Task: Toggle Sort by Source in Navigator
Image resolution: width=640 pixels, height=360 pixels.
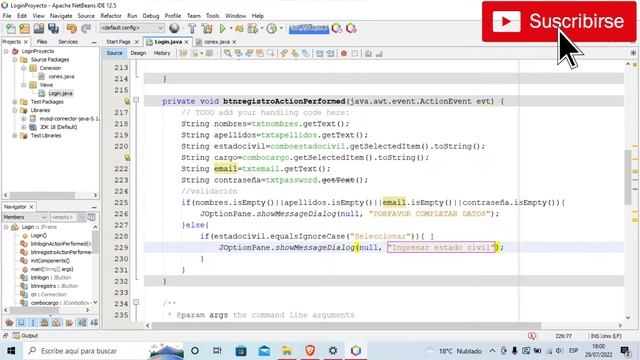Action: point(94,322)
